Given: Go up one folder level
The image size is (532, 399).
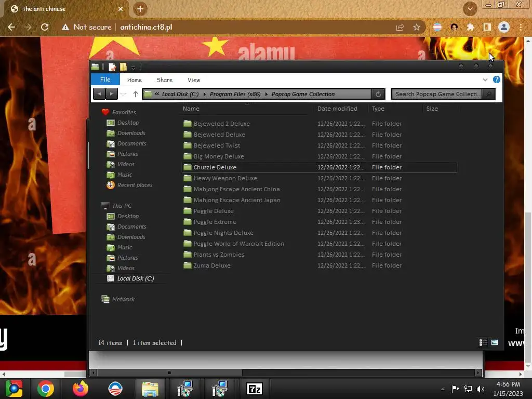Looking at the screenshot, I should point(136,94).
